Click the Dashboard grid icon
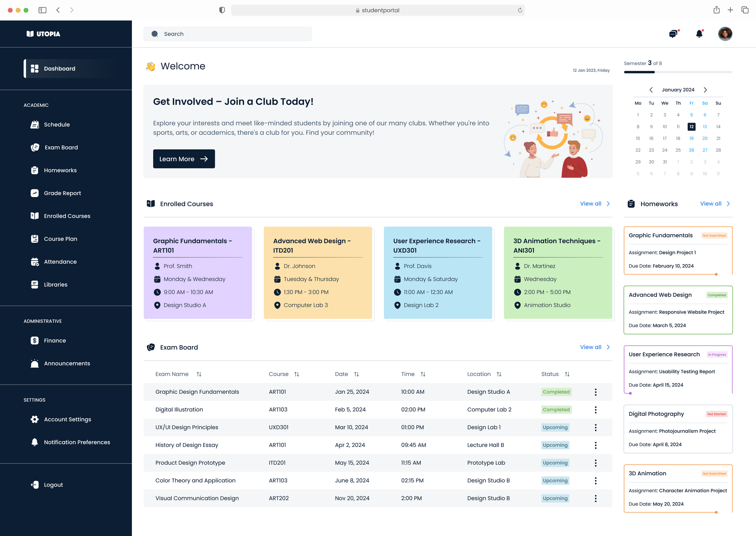Screen dimensions: 756x536 point(35,69)
